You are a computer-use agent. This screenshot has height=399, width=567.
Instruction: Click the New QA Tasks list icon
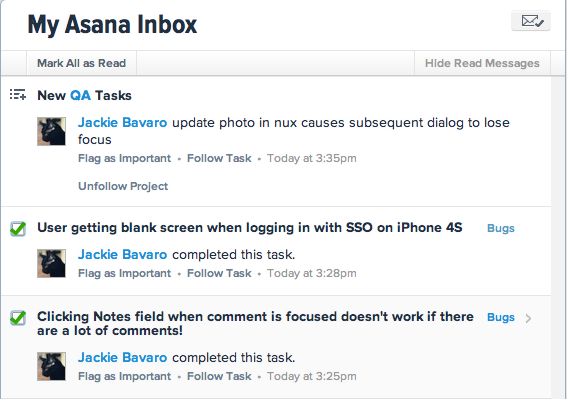[18, 94]
